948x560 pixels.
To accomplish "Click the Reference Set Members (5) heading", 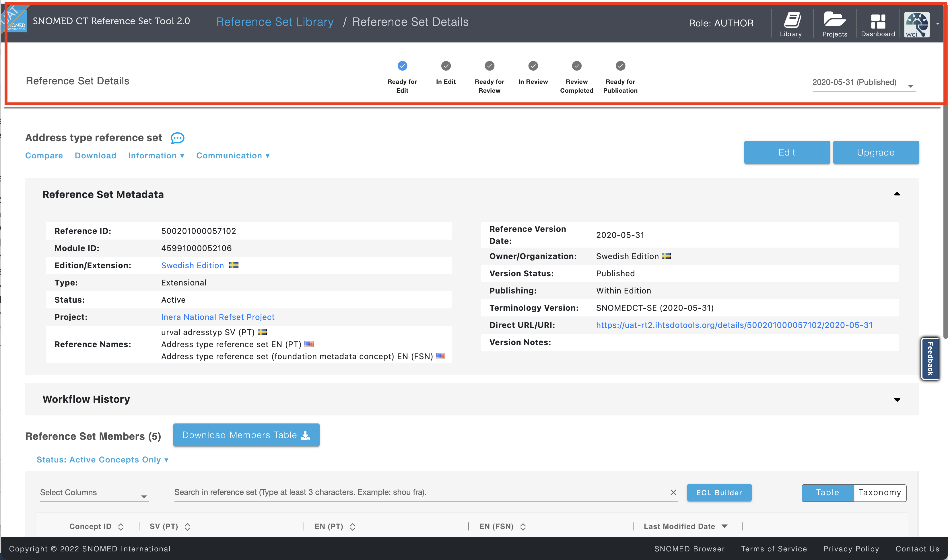I will [93, 436].
